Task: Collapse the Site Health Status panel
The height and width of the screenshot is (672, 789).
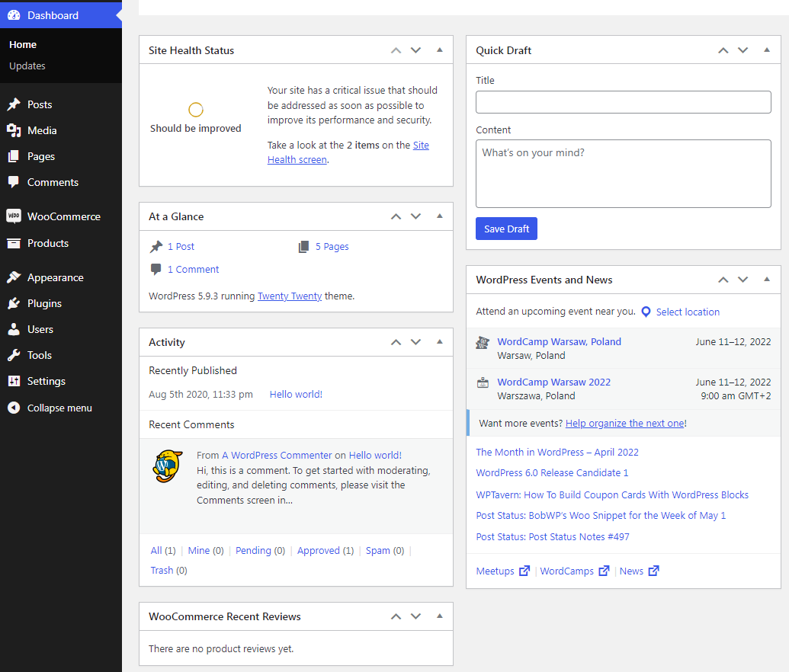Action: click(439, 50)
